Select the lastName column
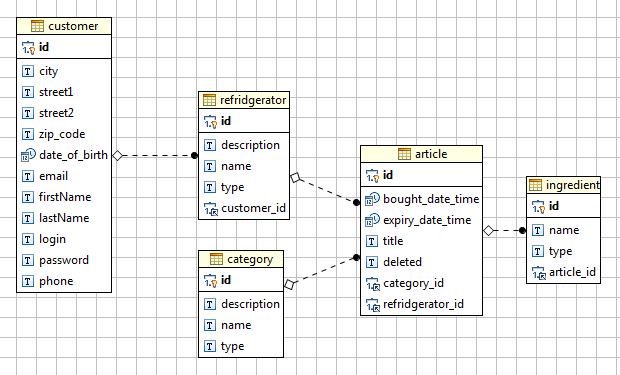This screenshot has height=375, width=620. [64, 218]
